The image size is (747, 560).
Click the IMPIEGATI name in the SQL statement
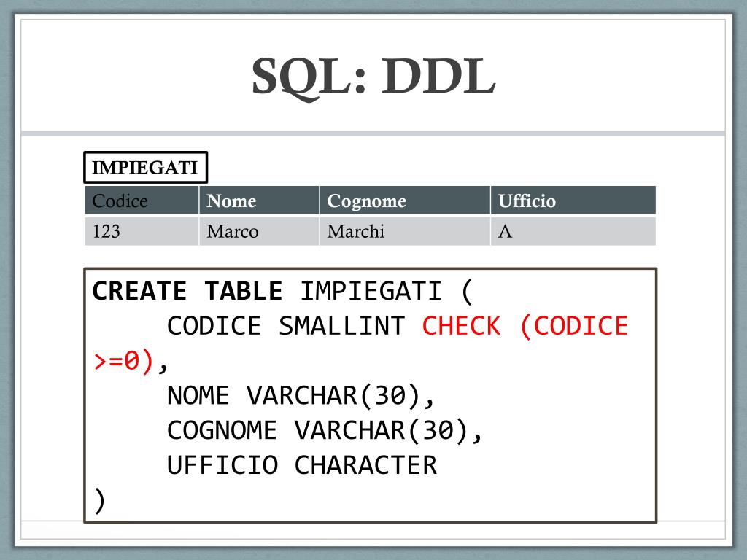(x=371, y=291)
